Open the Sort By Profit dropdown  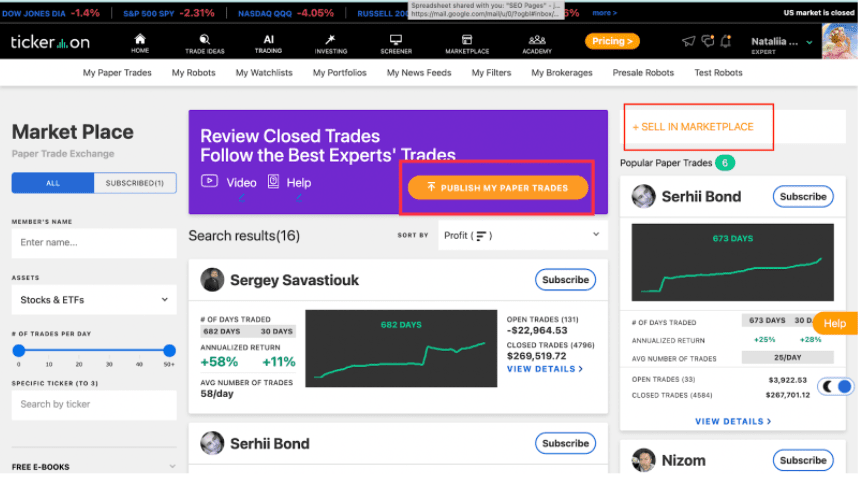[522, 235]
